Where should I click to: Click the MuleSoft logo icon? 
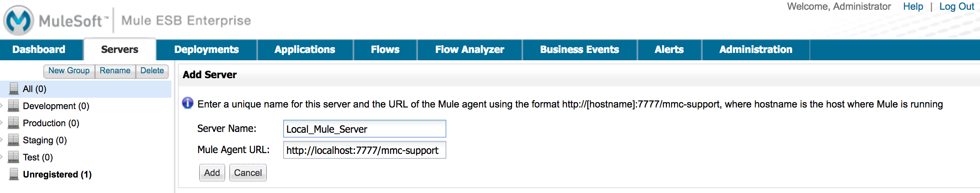coord(18,20)
